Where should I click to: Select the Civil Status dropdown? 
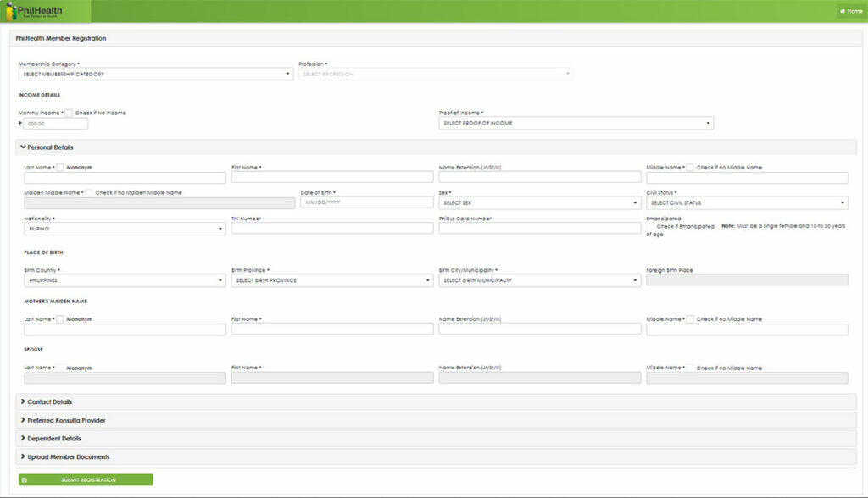(x=746, y=203)
